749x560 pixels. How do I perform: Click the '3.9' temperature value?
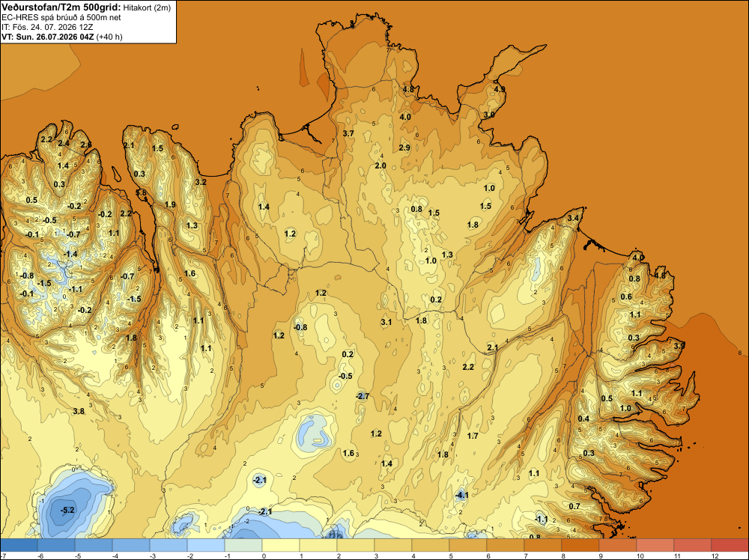(x=679, y=345)
